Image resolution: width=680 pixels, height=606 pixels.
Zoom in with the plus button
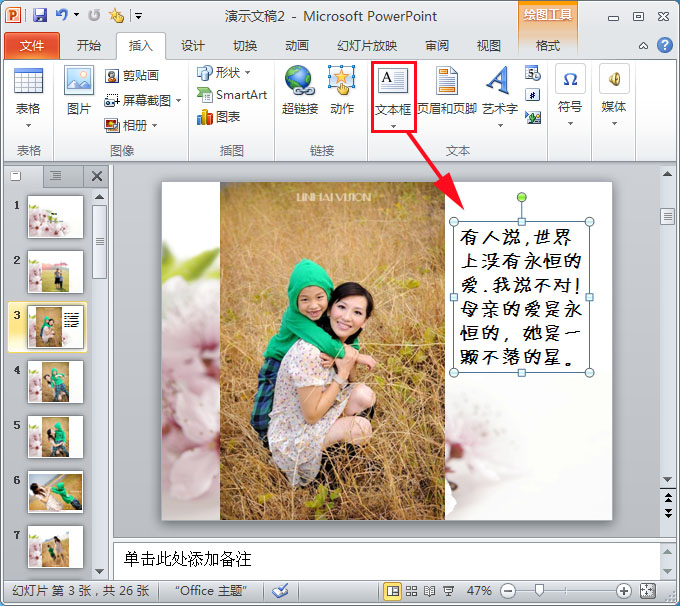pyautogui.click(x=623, y=591)
